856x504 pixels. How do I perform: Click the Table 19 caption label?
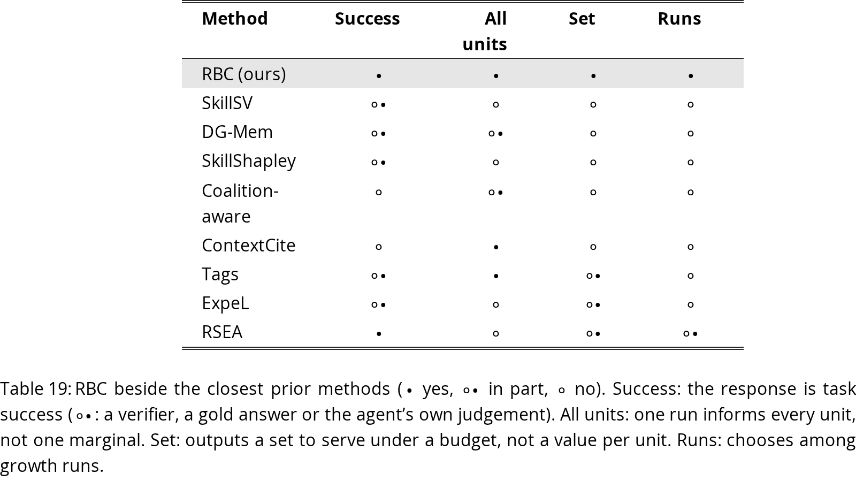pos(35,388)
